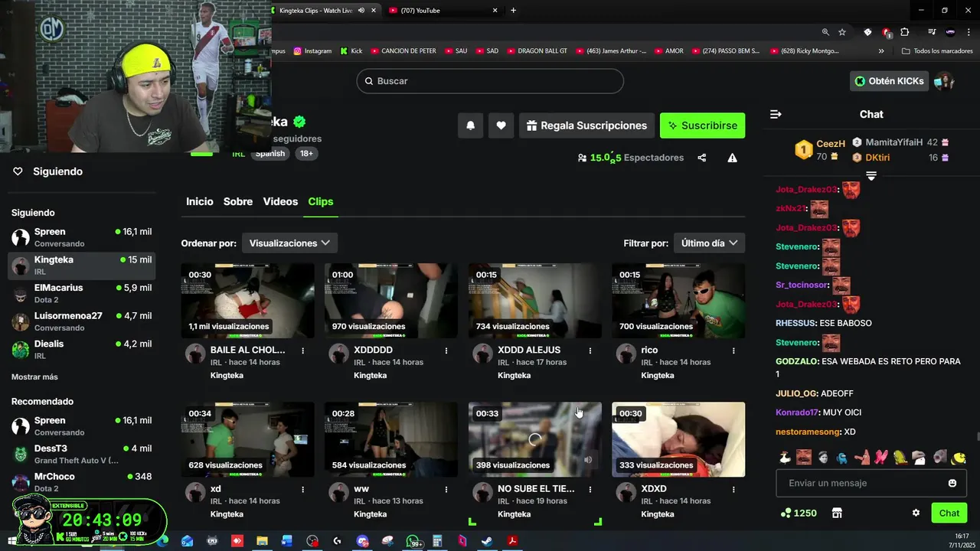Open options menu for BAILE AL CHOL clip
The height and width of the screenshot is (551, 980).
pos(303,350)
